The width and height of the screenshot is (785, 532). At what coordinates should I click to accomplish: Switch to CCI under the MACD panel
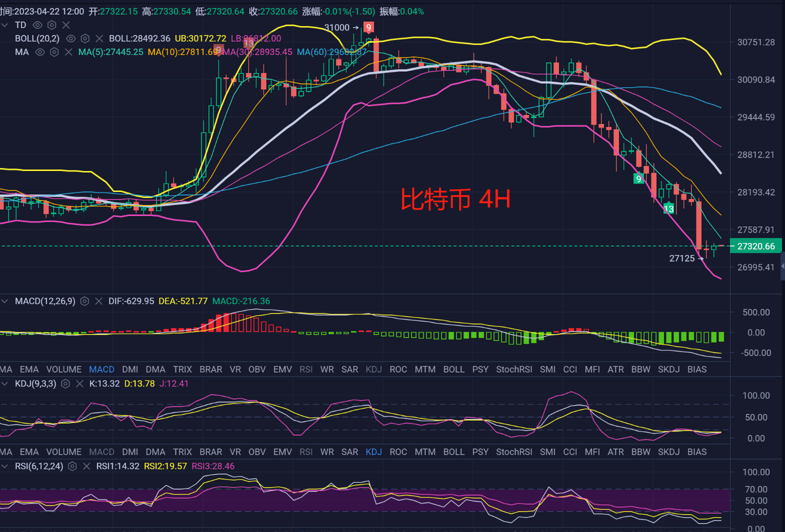coord(570,369)
